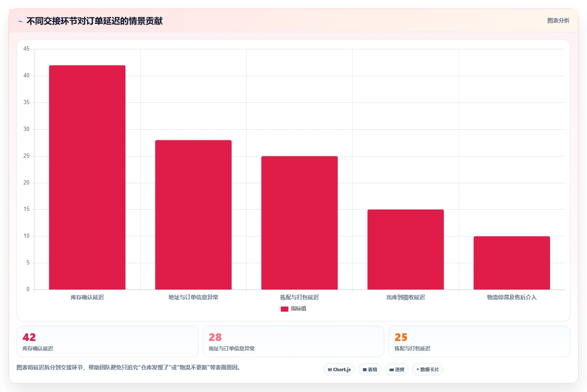587x392 pixels.
Task: Click the 指标值 legend label text
Action: (x=298, y=309)
